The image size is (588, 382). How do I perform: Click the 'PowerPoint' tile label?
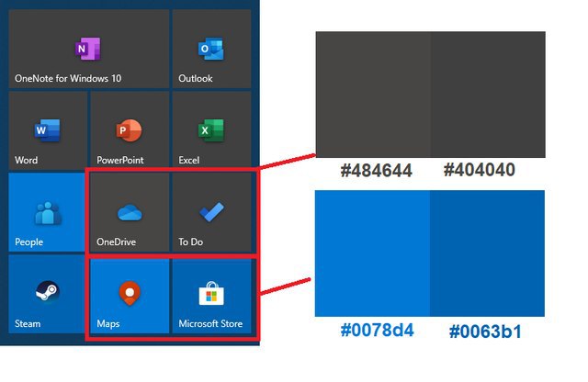coord(120,160)
